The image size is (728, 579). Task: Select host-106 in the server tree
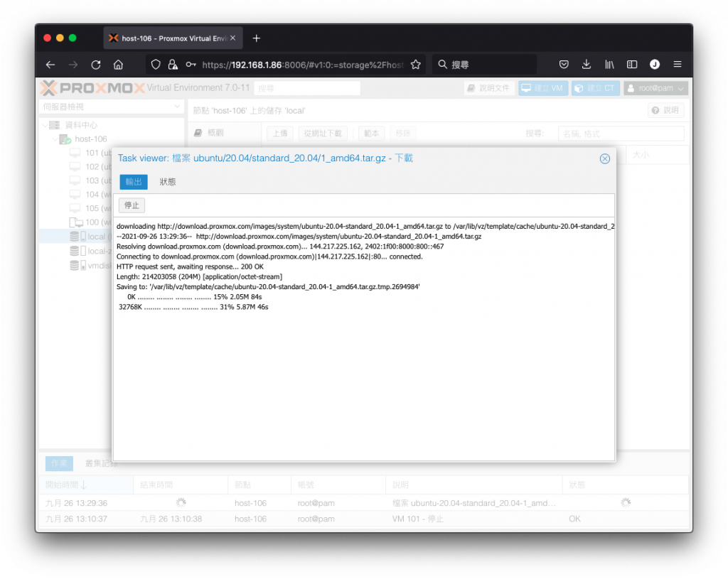[90, 139]
